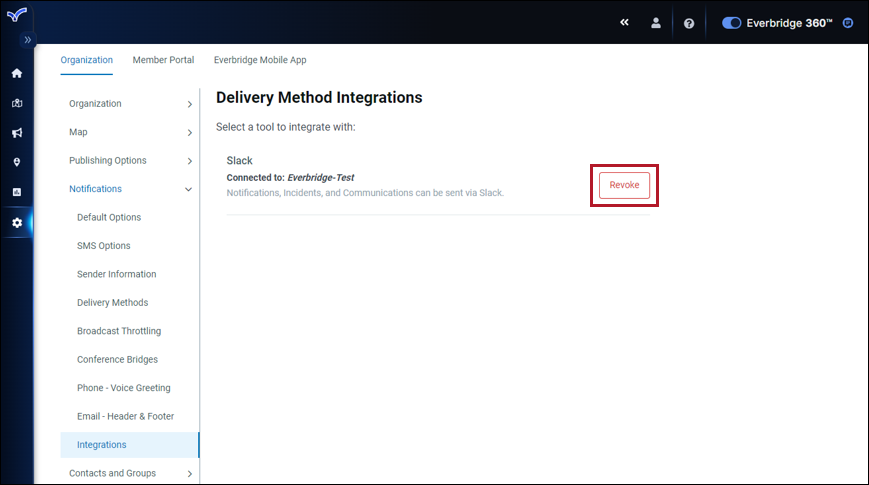Open SMS Options

pyautogui.click(x=104, y=246)
